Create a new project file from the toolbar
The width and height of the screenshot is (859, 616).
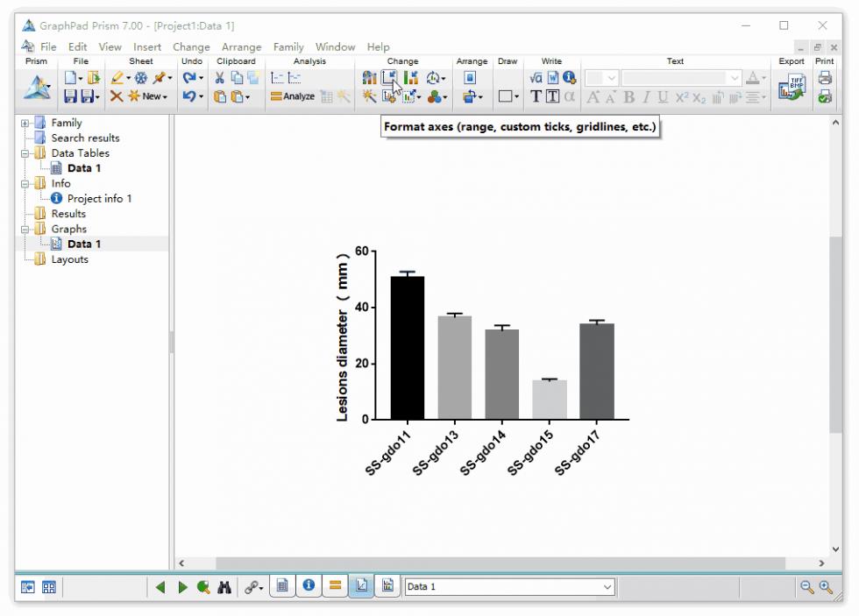(71, 78)
